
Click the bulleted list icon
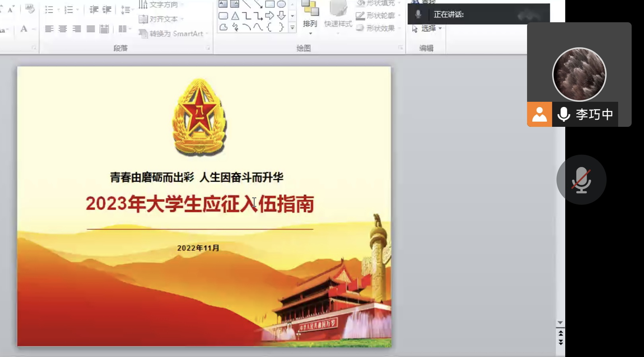(49, 10)
